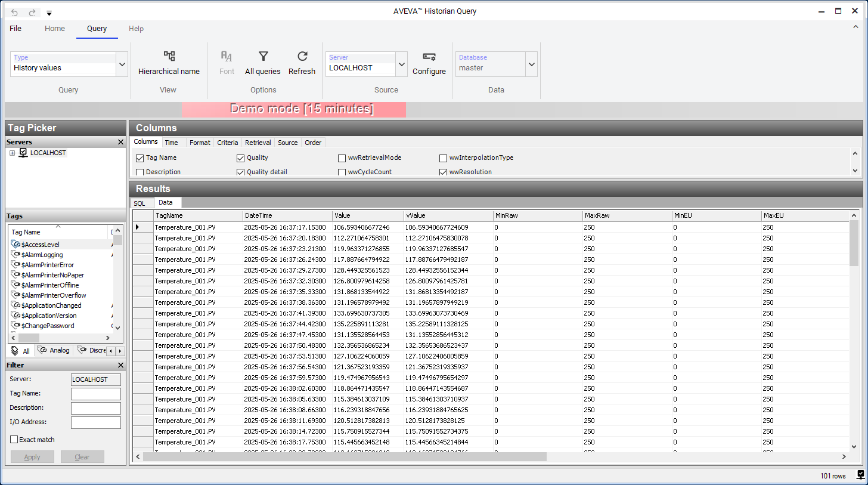868x485 pixels.
Task: Click the Tag Name column sort header
Action: pyautogui.click(x=58, y=231)
